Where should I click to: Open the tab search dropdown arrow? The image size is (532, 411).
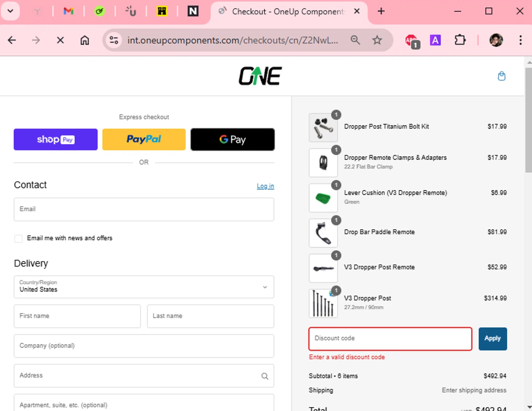click(10, 11)
